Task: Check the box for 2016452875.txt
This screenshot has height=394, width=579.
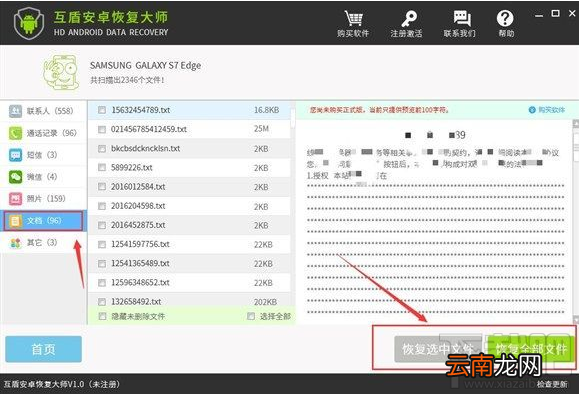Action: click(102, 225)
